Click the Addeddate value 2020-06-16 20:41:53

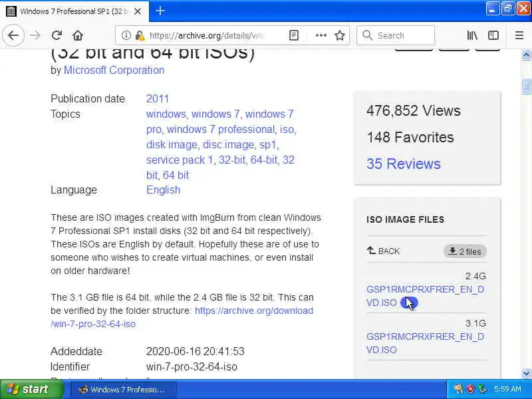[196, 351]
